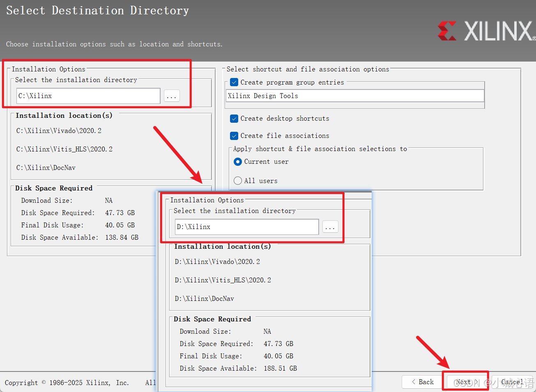Select C:\Xilinx\Vitis_HLS\2020.2 location text
536x392 pixels.
[64, 149]
